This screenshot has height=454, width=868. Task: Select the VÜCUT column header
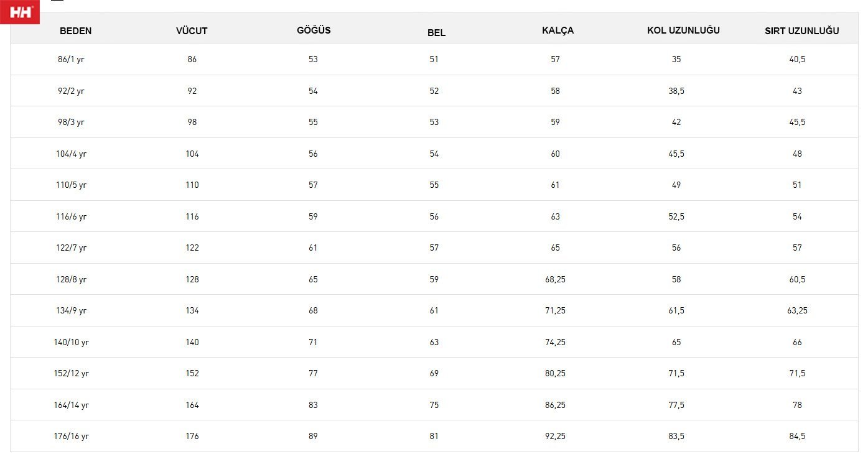[192, 31]
